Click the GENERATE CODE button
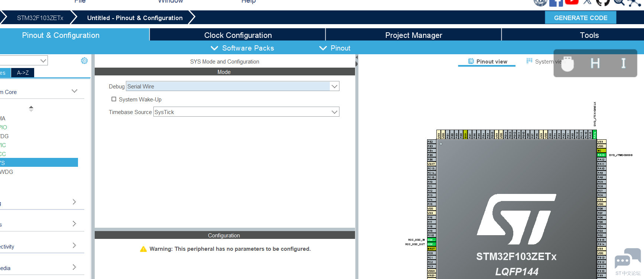Viewport: 644px width, 279px height. (x=580, y=18)
